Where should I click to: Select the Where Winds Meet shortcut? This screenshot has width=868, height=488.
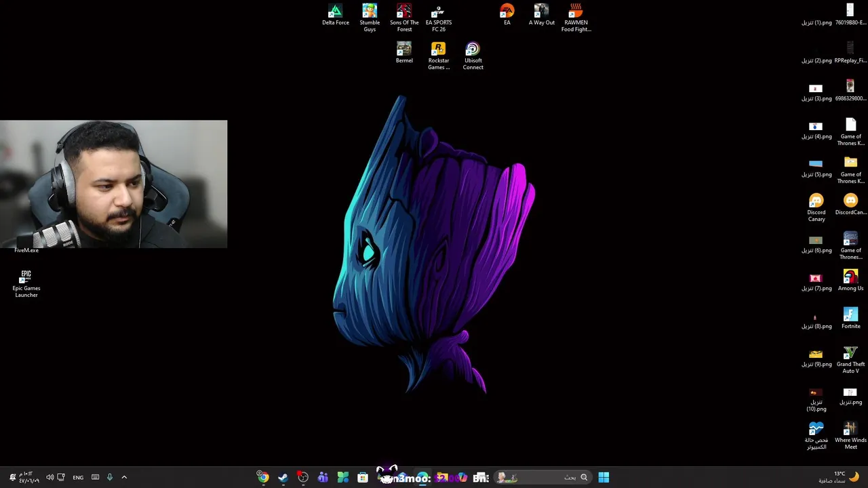click(x=850, y=435)
